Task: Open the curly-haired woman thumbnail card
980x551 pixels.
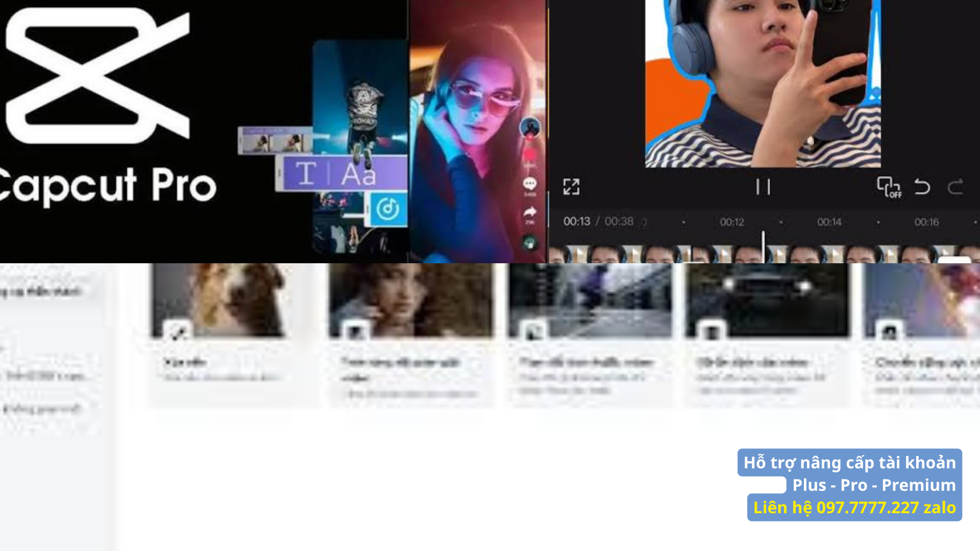Action: click(411, 300)
